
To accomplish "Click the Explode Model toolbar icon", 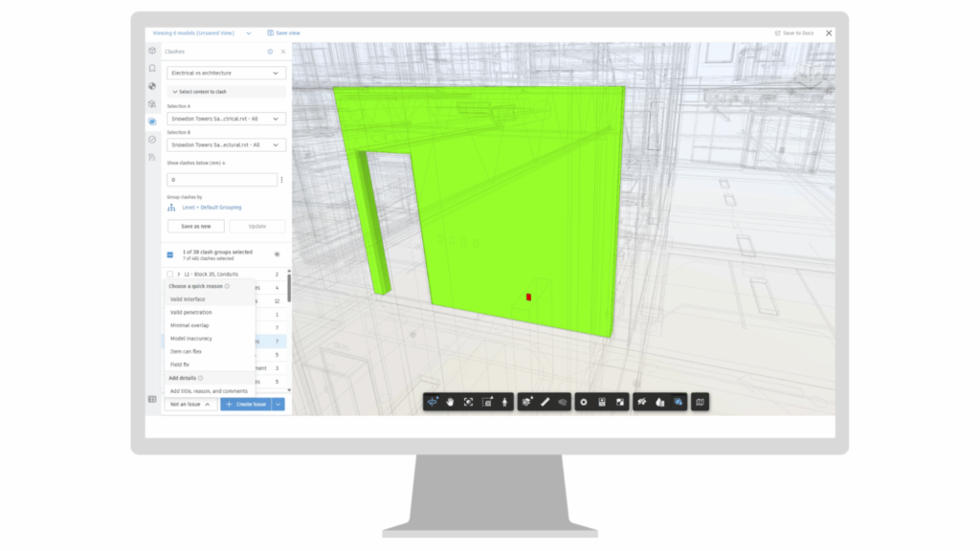I will [526, 402].
